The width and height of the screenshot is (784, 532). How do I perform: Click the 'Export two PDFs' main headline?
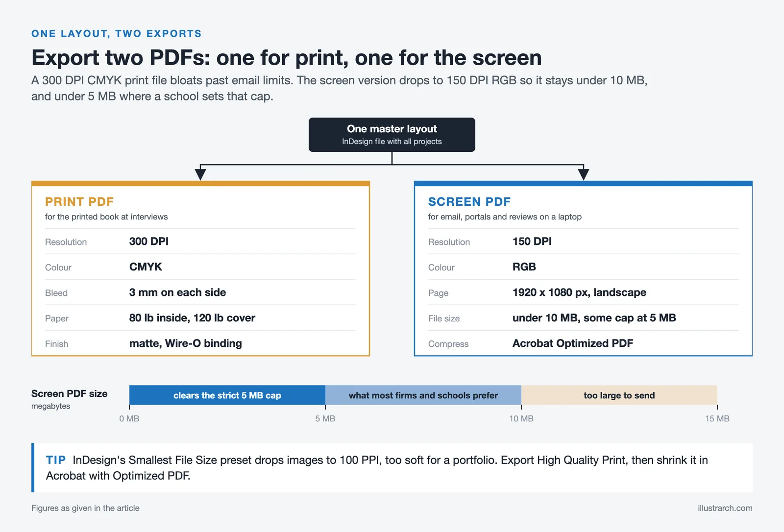287,58
